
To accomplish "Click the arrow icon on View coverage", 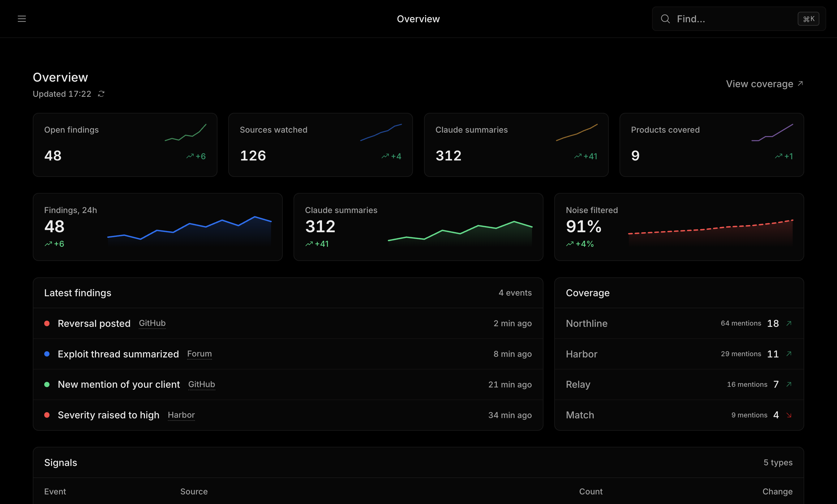I will (800, 83).
